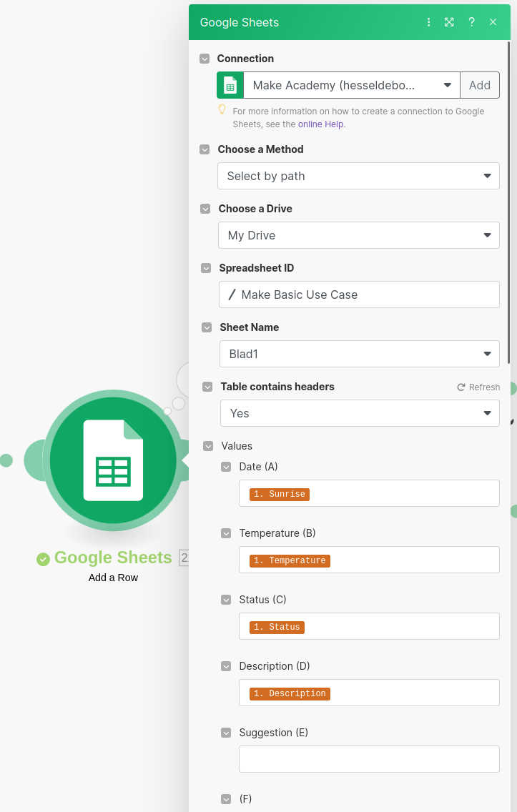Open the My Drive dropdown

[359, 235]
